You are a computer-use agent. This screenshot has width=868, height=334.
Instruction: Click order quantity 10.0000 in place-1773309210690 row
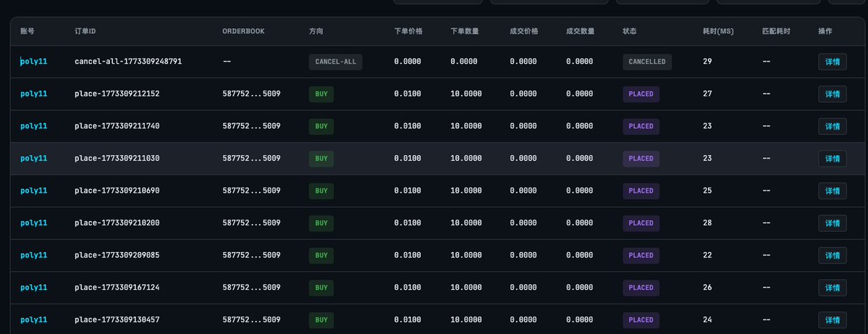466,191
